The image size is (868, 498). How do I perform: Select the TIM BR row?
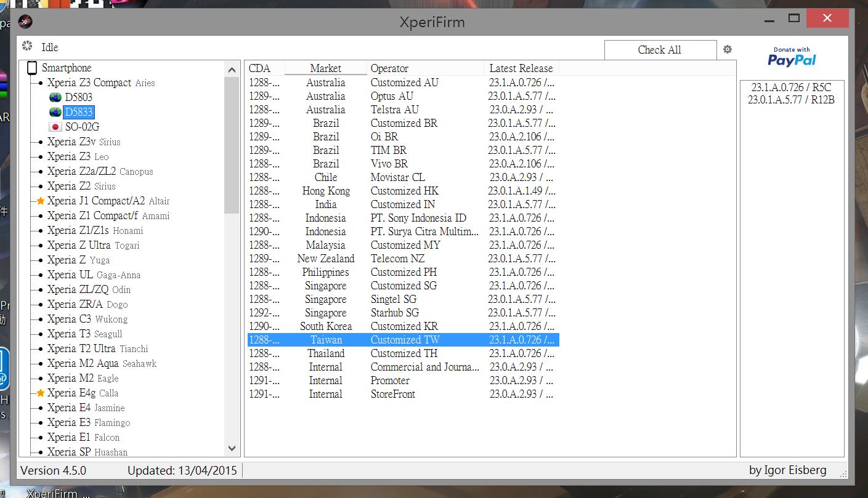(x=403, y=150)
